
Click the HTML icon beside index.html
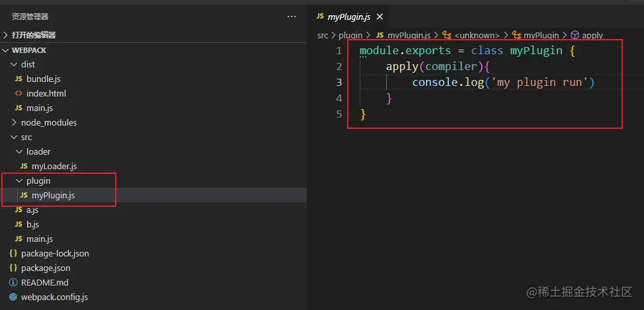tap(19, 94)
